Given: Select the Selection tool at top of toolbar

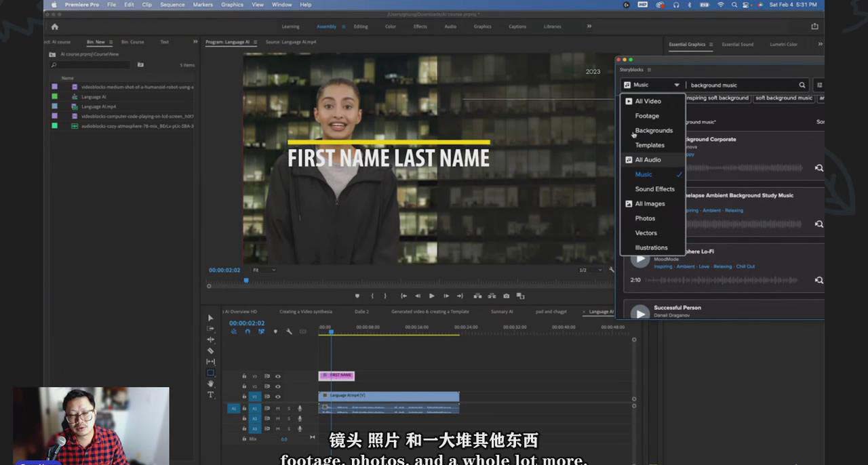Looking at the screenshot, I should (210, 317).
